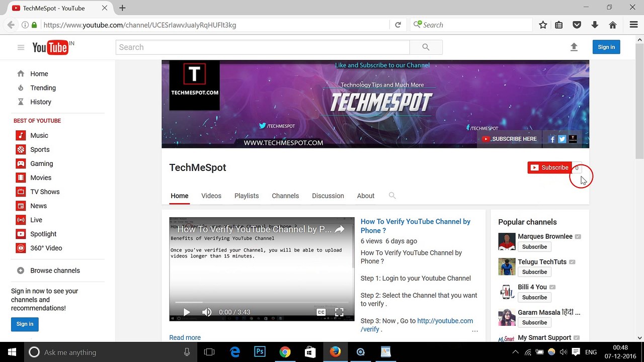The width and height of the screenshot is (644, 362).
Task: Focus the YouTube search box
Action: point(263,47)
